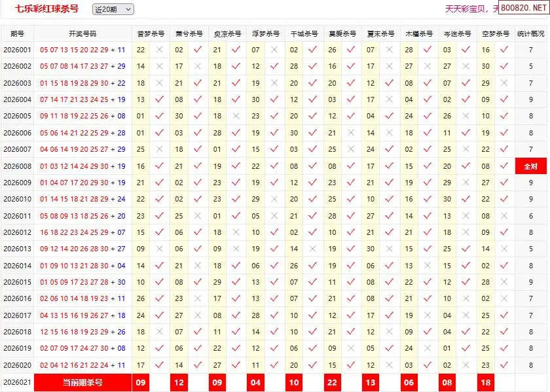The width and height of the screenshot is (550, 392).
Task: Click the red checkmark in 夏末杀号 for 2026008
Action: tap(389, 166)
